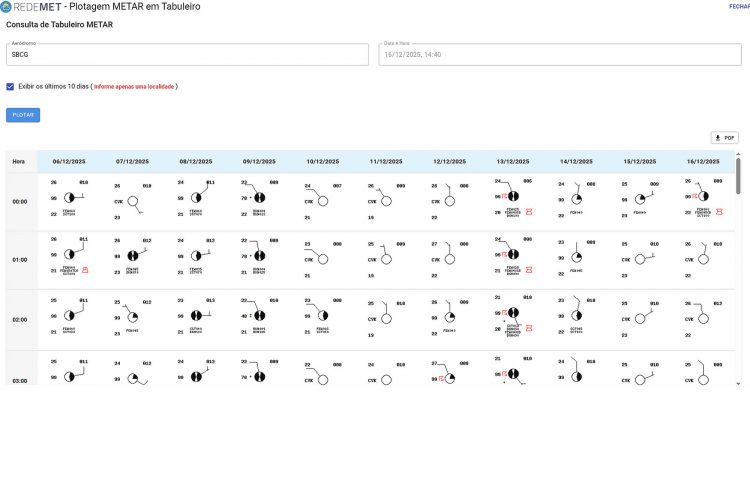Select the 10/12/2025 column header

pyautogui.click(x=322, y=161)
